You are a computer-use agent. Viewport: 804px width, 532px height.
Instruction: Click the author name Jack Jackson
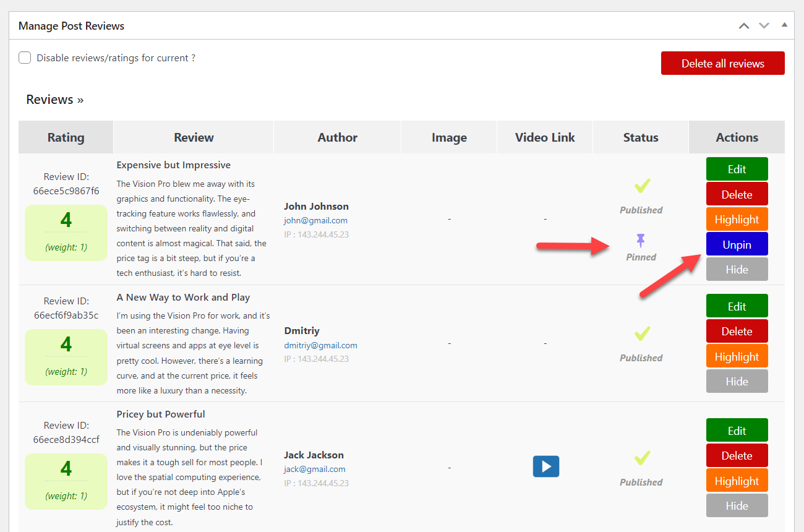[314, 455]
